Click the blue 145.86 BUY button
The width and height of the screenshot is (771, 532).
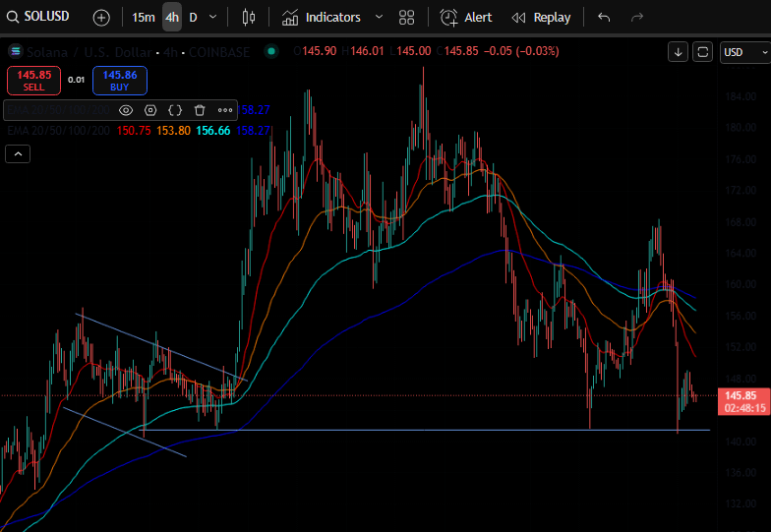(119, 80)
